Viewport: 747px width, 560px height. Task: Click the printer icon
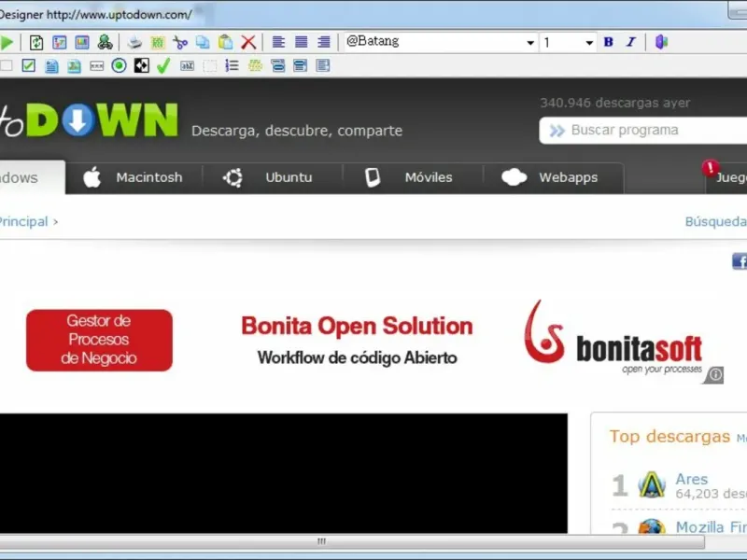coord(134,42)
